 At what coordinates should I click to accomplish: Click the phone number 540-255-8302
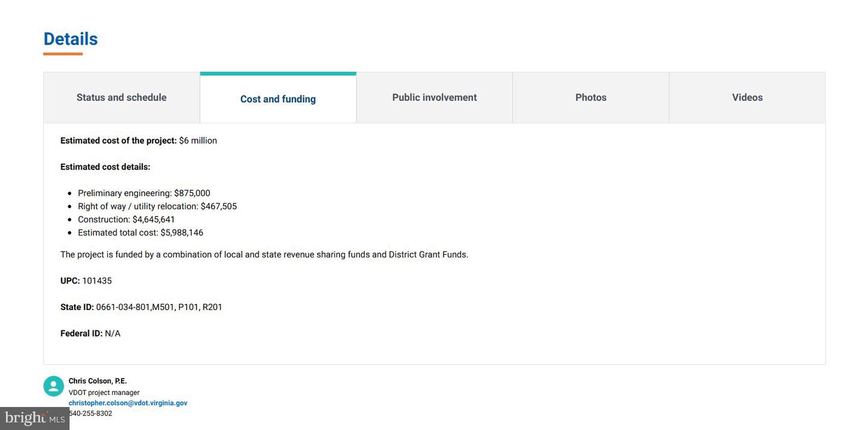(x=91, y=414)
